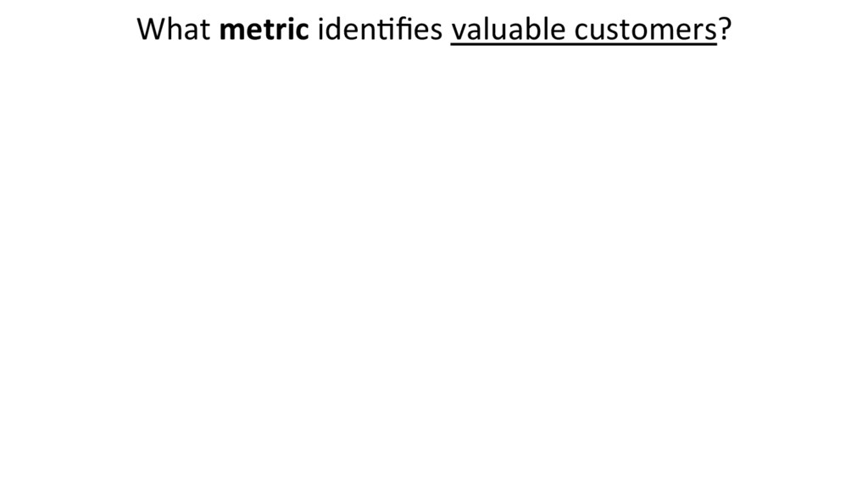
Task: Click the word "identifies" in the heading
Action: click(379, 30)
